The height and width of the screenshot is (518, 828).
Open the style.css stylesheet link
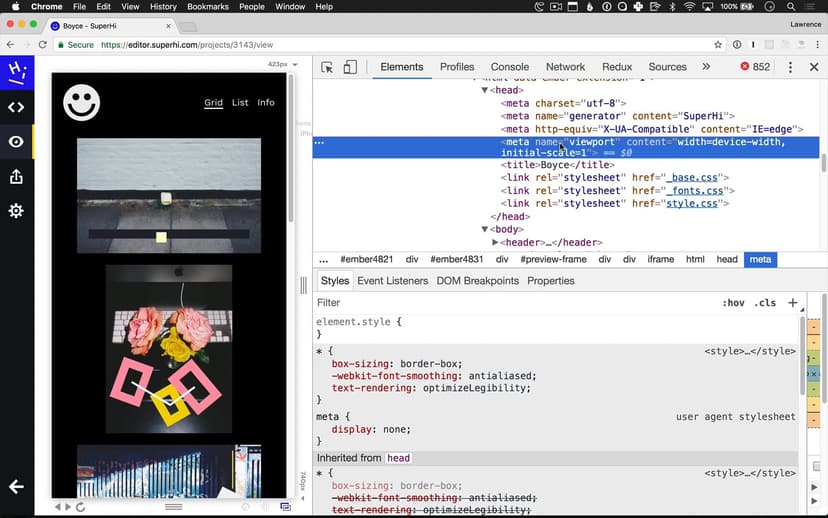(x=691, y=203)
